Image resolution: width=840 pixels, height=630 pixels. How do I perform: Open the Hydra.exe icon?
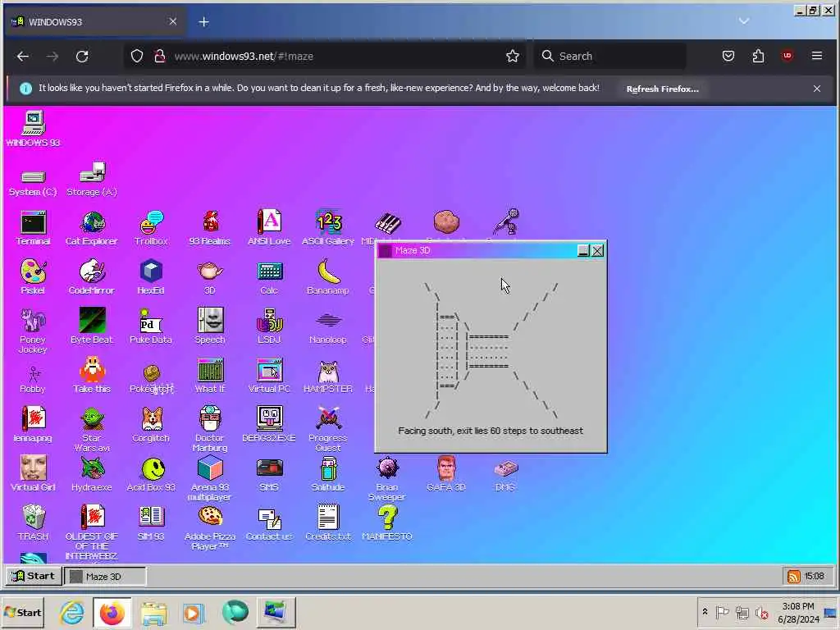pos(92,473)
